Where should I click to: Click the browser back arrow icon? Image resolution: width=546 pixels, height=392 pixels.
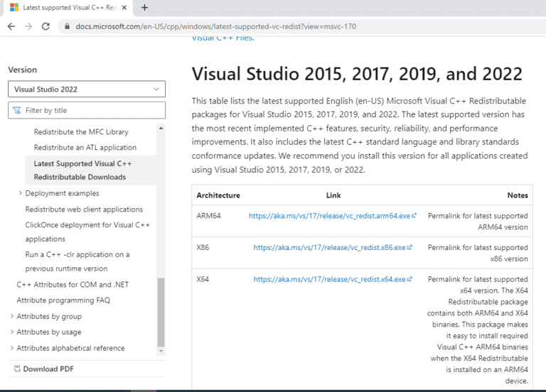tap(11, 26)
